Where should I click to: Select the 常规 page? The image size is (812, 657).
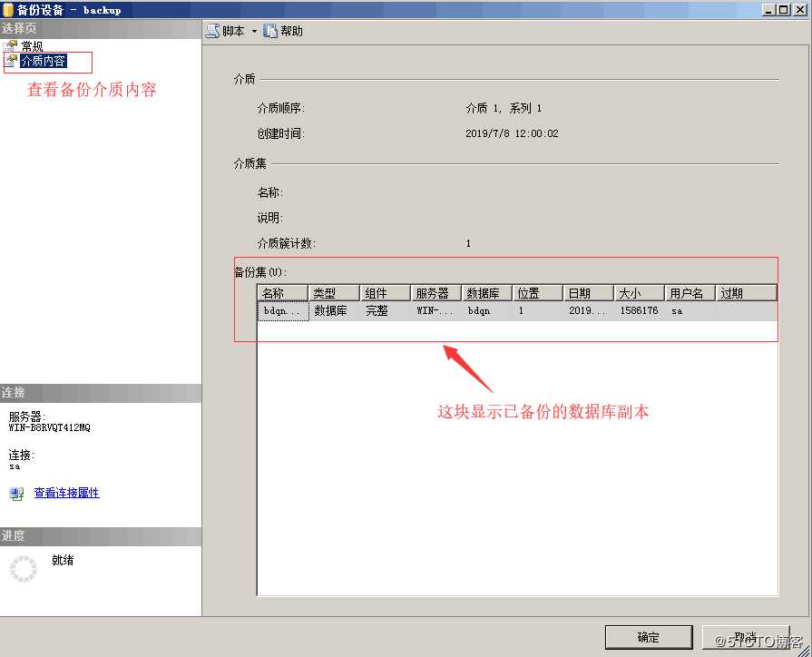32,46
